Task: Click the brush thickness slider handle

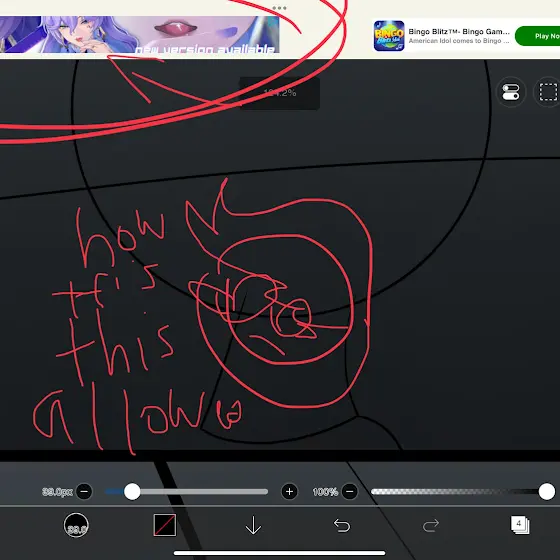Action: tap(132, 492)
